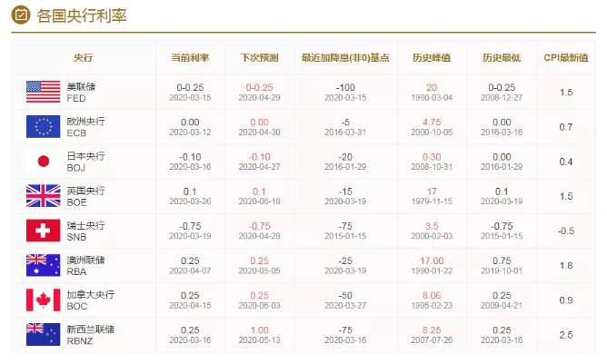607x364 pixels.
Task: Click the SNB historic peak 3.5
Action: click(x=432, y=226)
